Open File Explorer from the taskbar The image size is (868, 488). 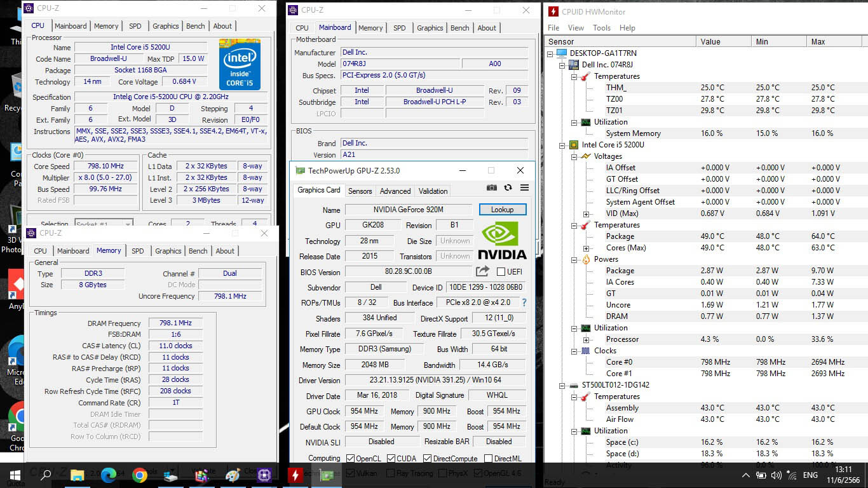tap(78, 475)
